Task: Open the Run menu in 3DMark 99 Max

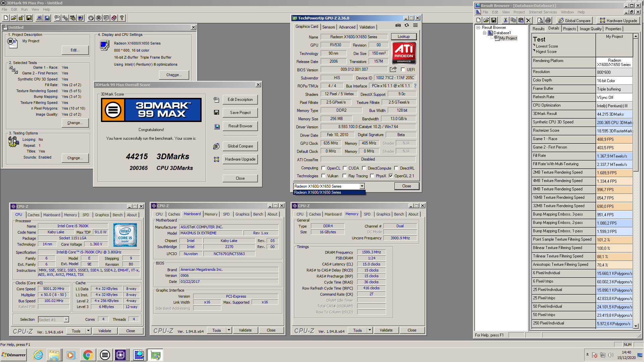Action: click(24, 9)
